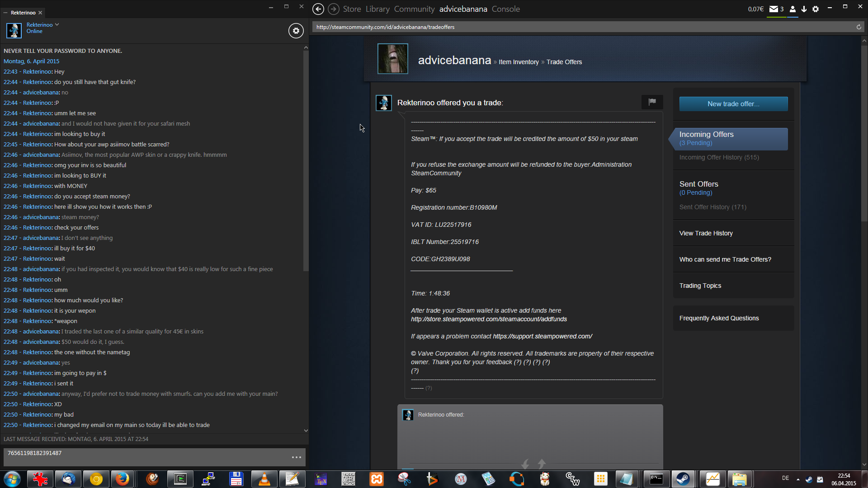Select the Incoming Offers section

tap(732, 138)
